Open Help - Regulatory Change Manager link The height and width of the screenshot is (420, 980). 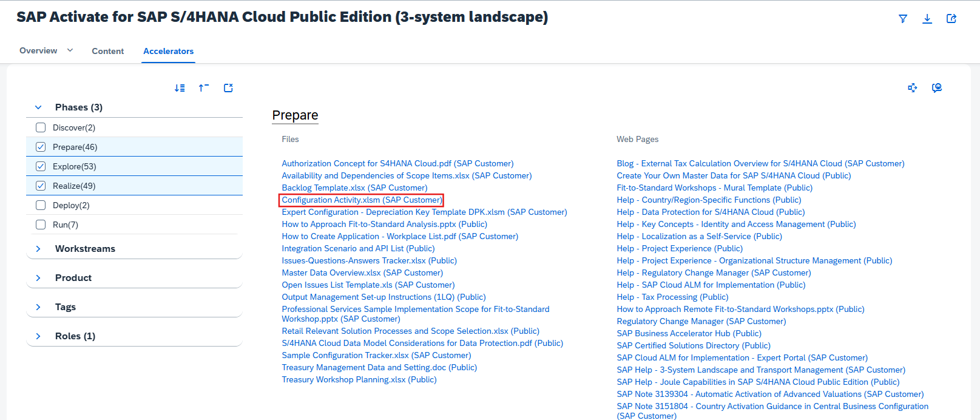coord(714,273)
